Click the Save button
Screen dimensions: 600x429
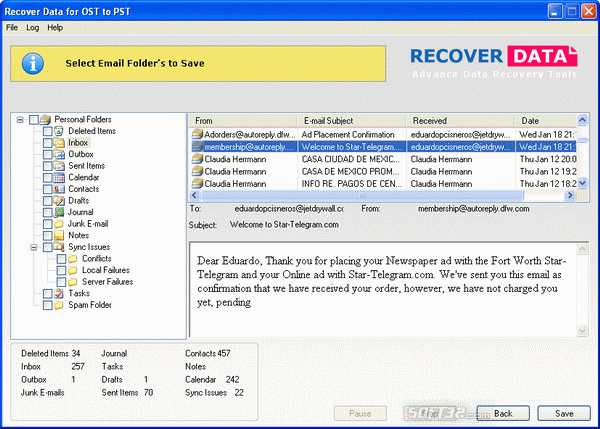point(564,413)
